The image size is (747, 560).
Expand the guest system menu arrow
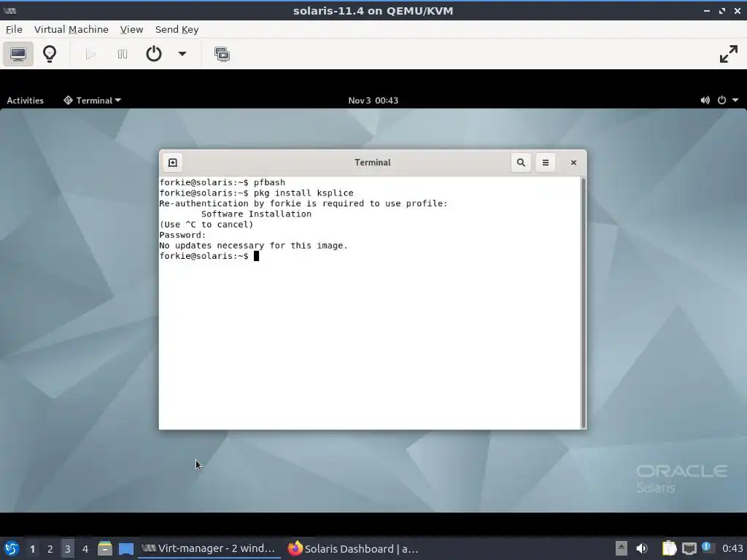click(735, 100)
